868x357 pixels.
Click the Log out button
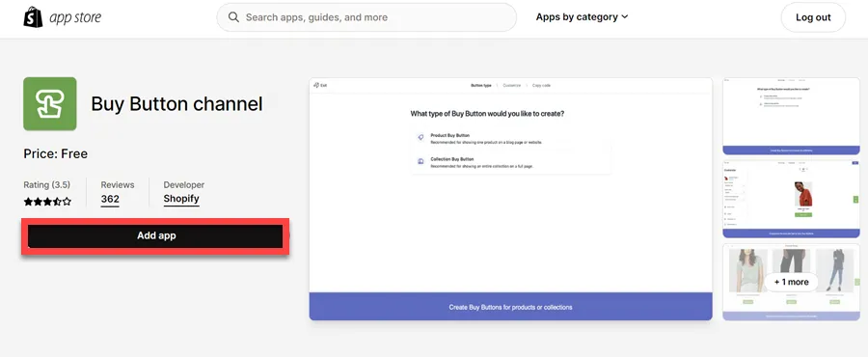[813, 17]
